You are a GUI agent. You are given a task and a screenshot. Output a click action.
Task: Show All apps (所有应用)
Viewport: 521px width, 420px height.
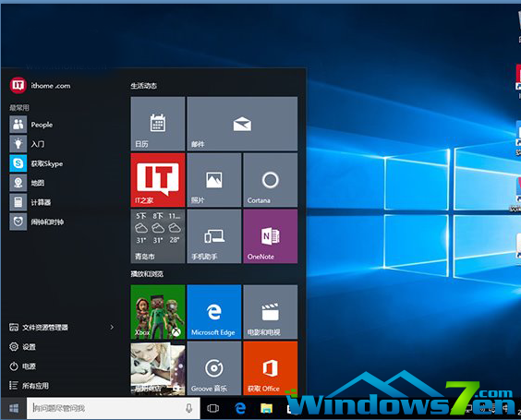[29, 386]
